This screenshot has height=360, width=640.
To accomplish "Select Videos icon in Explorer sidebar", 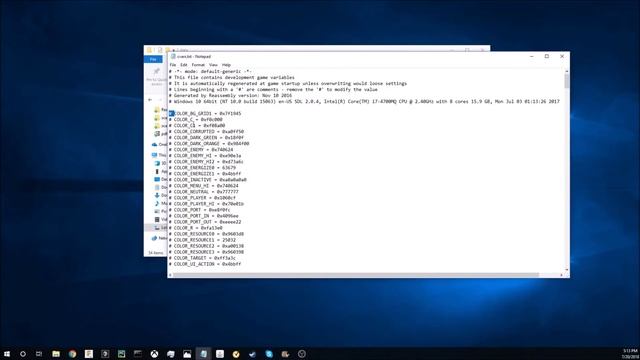I will 157,220.
